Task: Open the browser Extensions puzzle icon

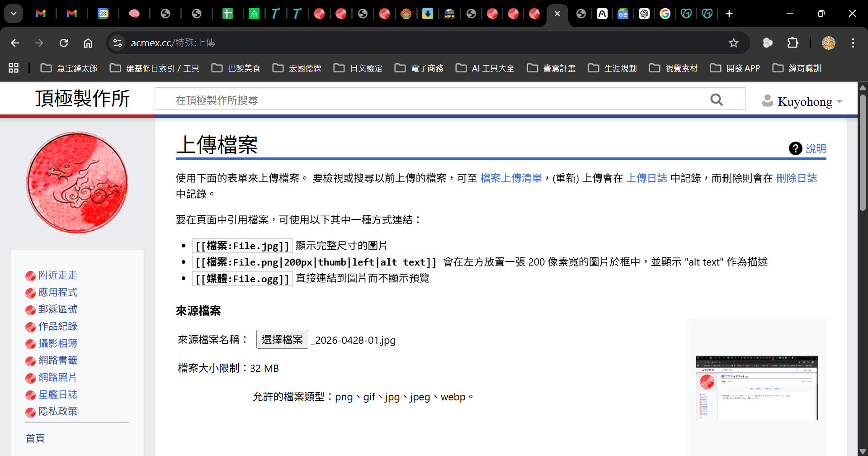Action: click(x=793, y=43)
